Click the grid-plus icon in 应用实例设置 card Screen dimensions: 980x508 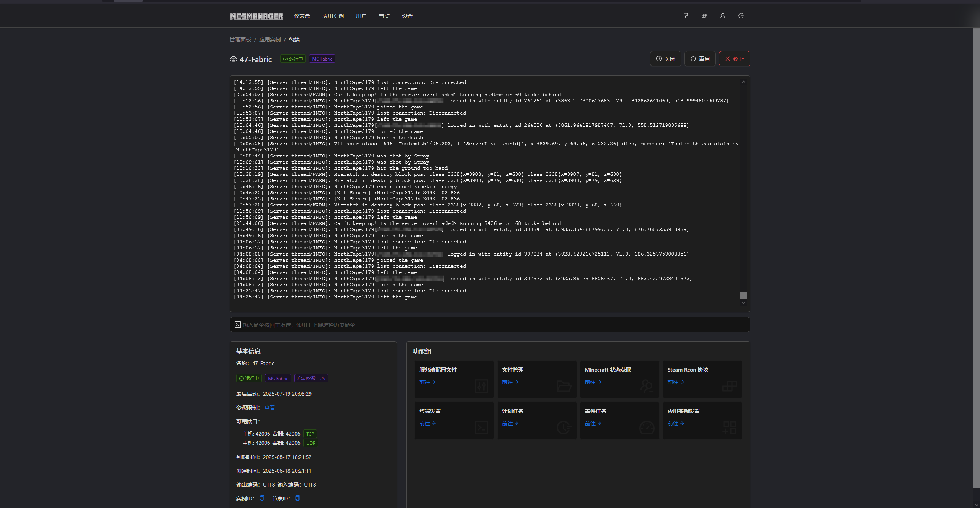click(x=729, y=427)
